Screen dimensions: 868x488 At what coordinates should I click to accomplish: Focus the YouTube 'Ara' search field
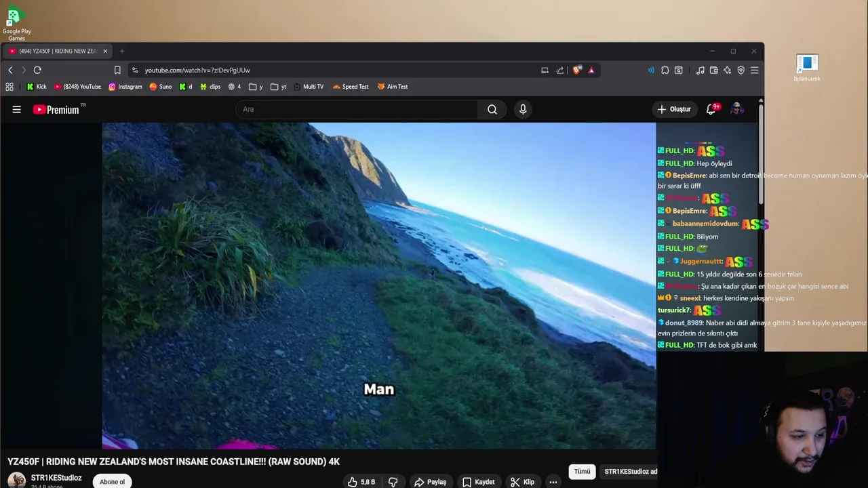point(357,109)
